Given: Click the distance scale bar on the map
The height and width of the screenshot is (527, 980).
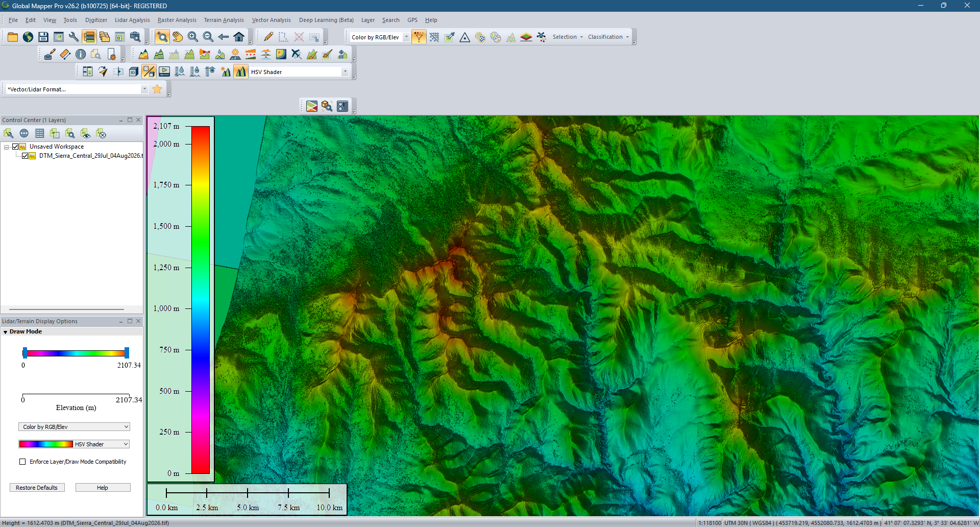Looking at the screenshot, I should tap(248, 493).
